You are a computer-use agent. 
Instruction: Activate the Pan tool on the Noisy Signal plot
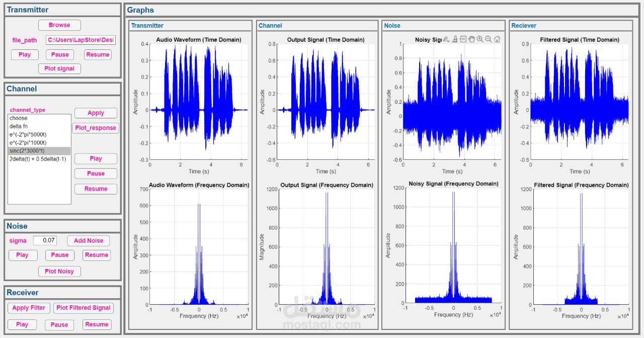coord(471,39)
